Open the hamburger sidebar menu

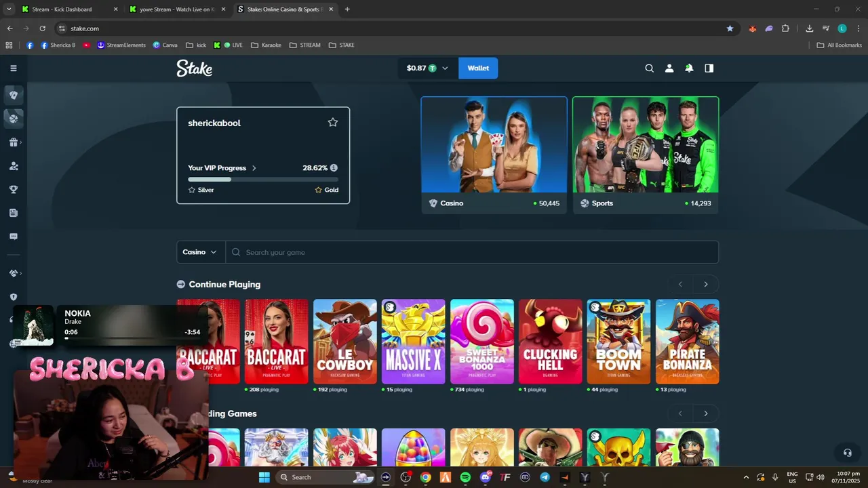coord(14,68)
